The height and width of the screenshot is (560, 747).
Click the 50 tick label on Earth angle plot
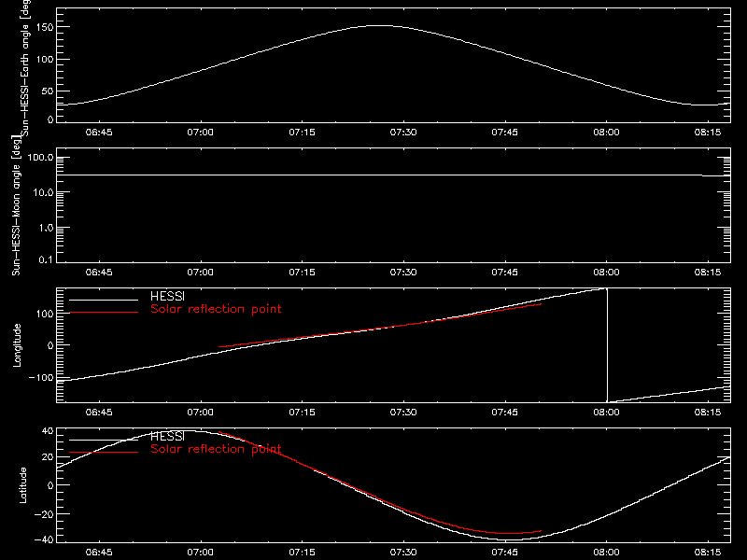[48, 91]
